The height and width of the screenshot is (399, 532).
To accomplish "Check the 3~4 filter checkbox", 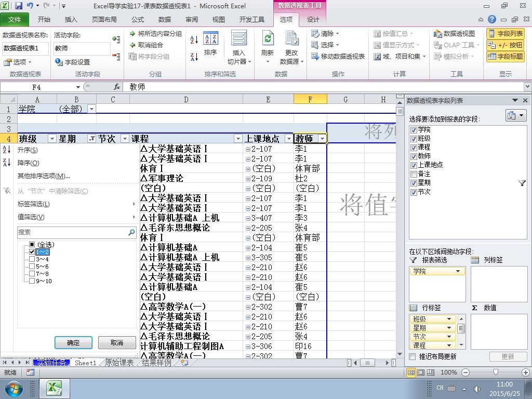I will pyautogui.click(x=32, y=259).
